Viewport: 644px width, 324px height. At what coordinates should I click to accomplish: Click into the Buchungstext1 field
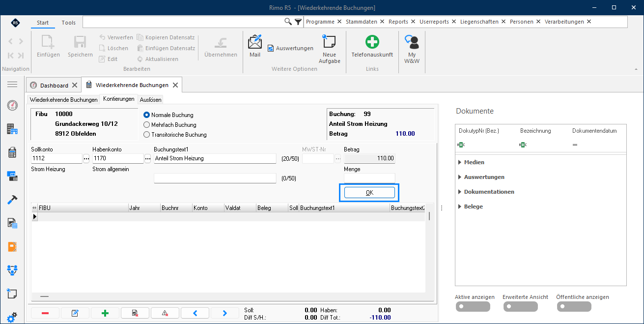pos(215,158)
